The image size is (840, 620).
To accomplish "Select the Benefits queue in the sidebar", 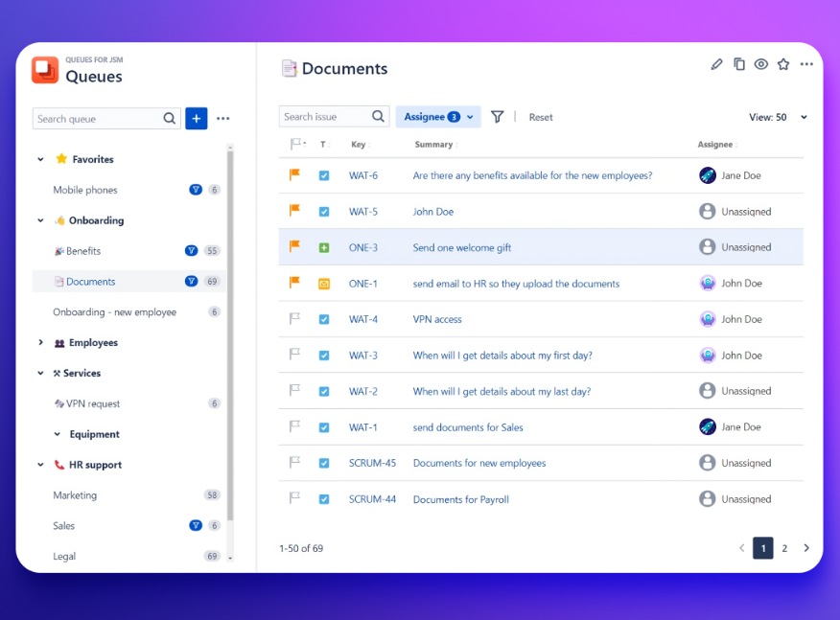I will click(83, 250).
